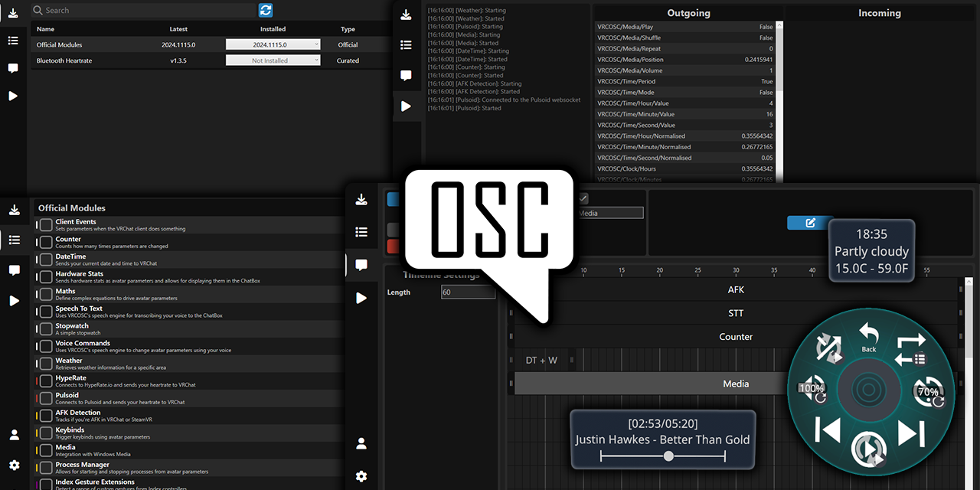Click the Name column header
This screenshot has width=980, height=490.
(x=45, y=29)
